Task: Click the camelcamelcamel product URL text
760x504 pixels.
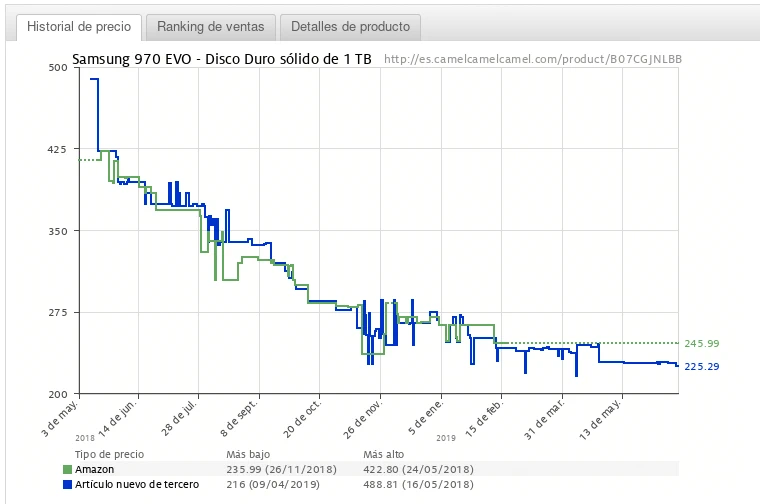Action: click(x=532, y=60)
